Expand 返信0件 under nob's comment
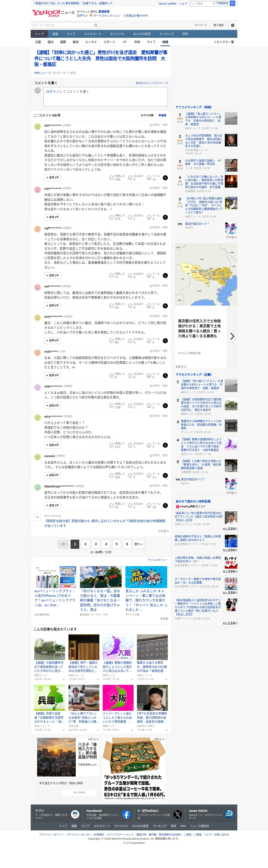This screenshot has width=268, height=868. pyautogui.click(x=52, y=375)
